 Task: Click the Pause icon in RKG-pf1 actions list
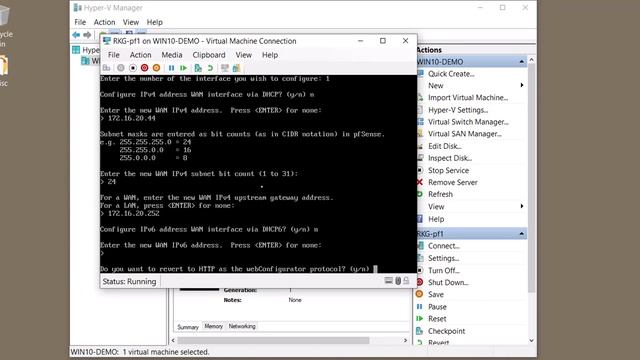(420, 307)
